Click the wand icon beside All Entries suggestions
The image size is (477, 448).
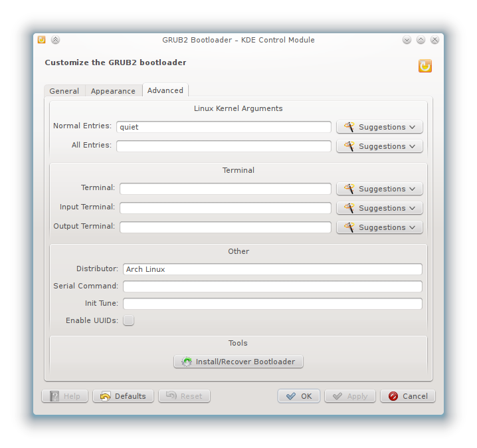coord(349,146)
